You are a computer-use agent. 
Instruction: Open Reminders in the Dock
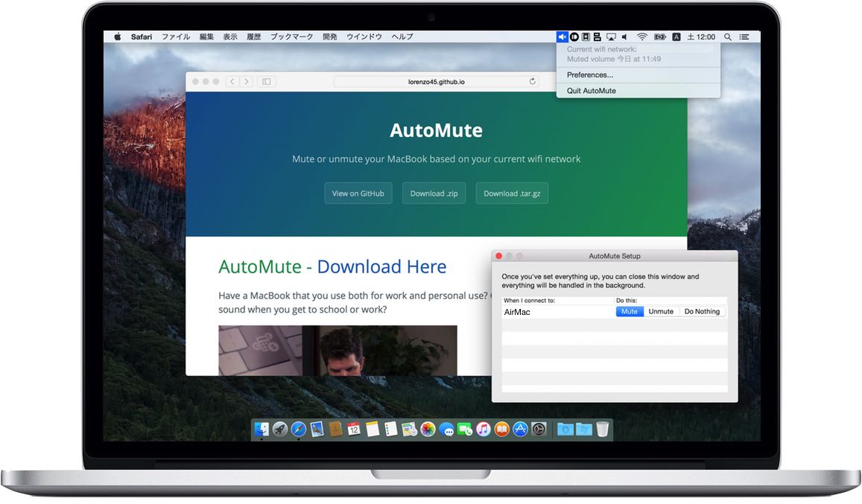(x=391, y=430)
